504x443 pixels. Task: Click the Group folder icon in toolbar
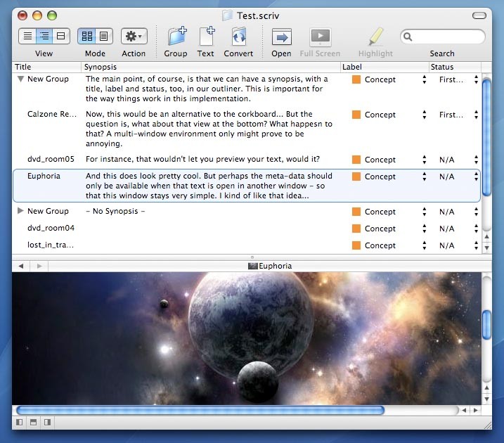[x=176, y=37]
